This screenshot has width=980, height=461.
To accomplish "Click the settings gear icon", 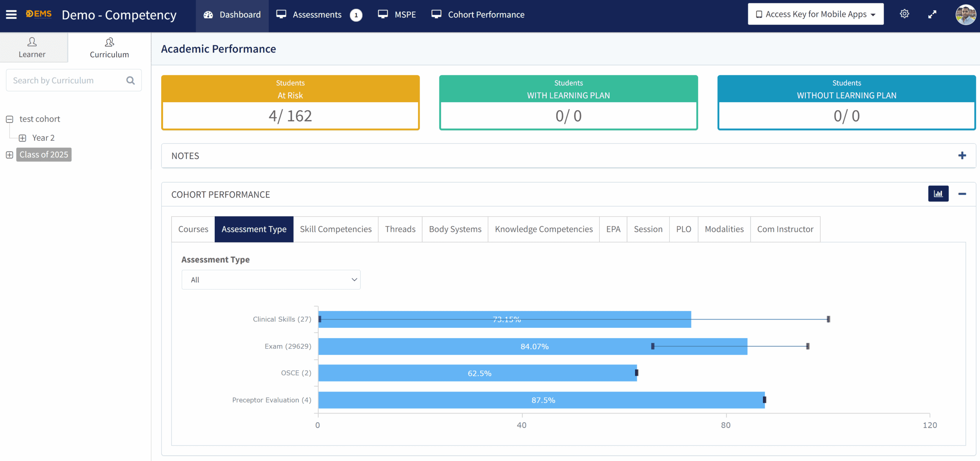I will point(904,14).
